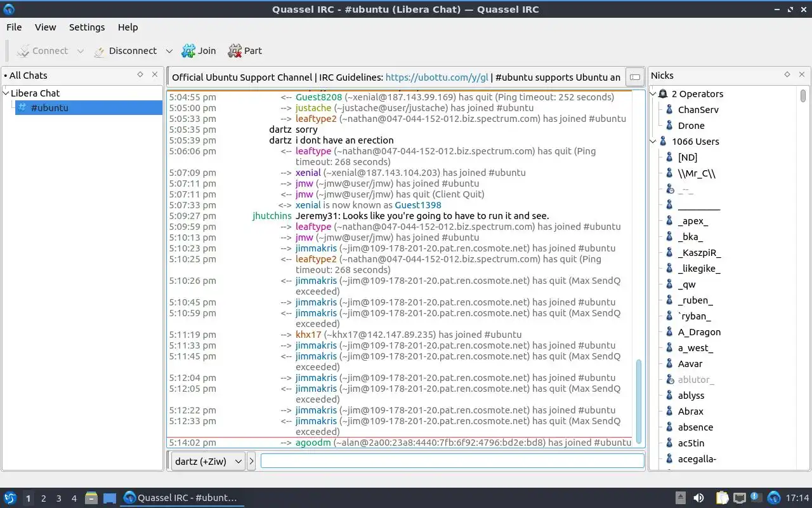Select nick _qw

686,284
